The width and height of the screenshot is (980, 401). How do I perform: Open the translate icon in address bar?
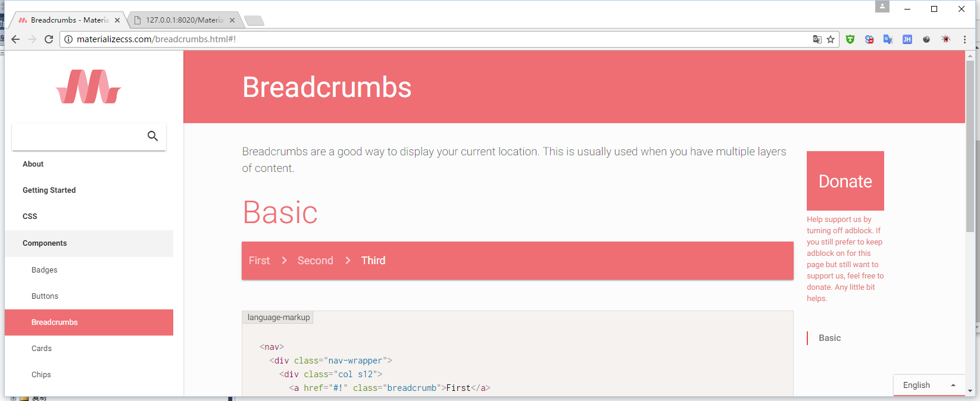point(817,39)
